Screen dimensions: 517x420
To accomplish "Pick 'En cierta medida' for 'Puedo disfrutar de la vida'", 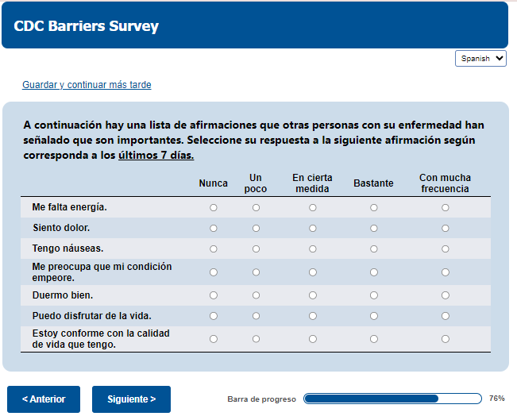I will click(x=313, y=316).
